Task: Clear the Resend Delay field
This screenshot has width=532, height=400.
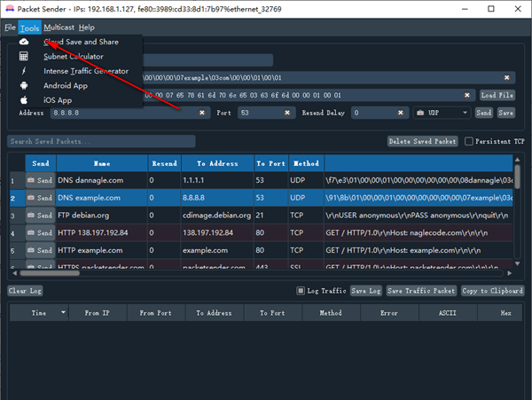Action: click(x=401, y=113)
